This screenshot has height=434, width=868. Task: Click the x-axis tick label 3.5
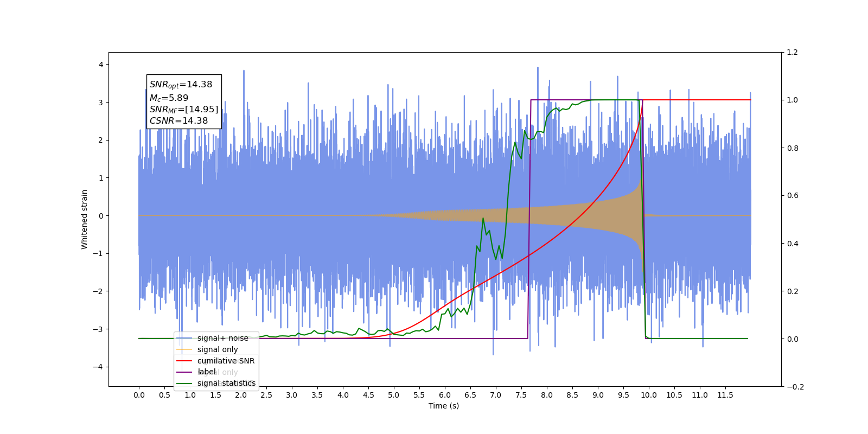(x=317, y=395)
